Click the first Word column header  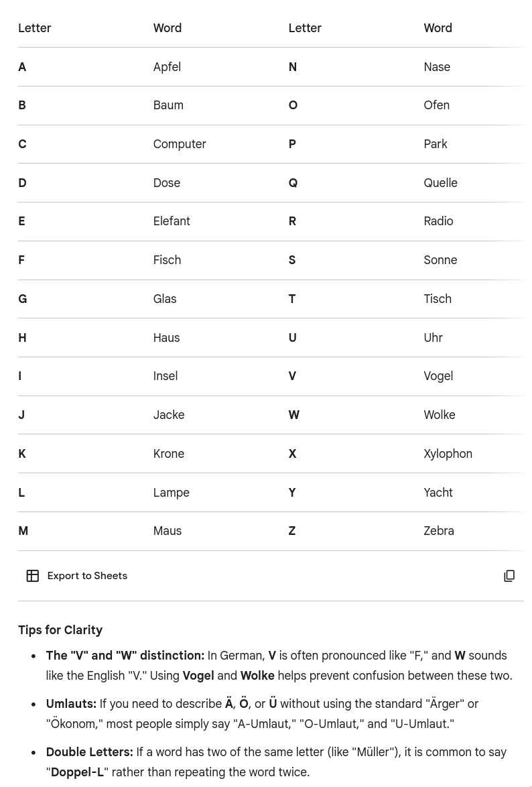[x=168, y=28]
